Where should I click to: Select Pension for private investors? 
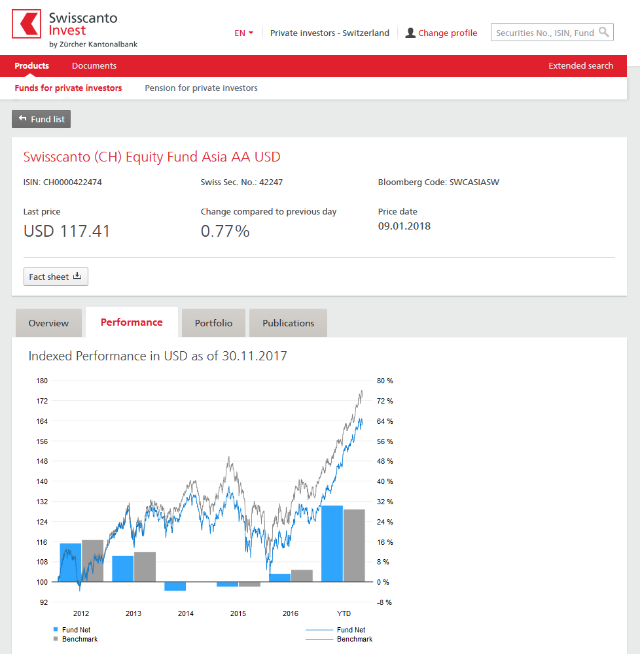click(201, 88)
